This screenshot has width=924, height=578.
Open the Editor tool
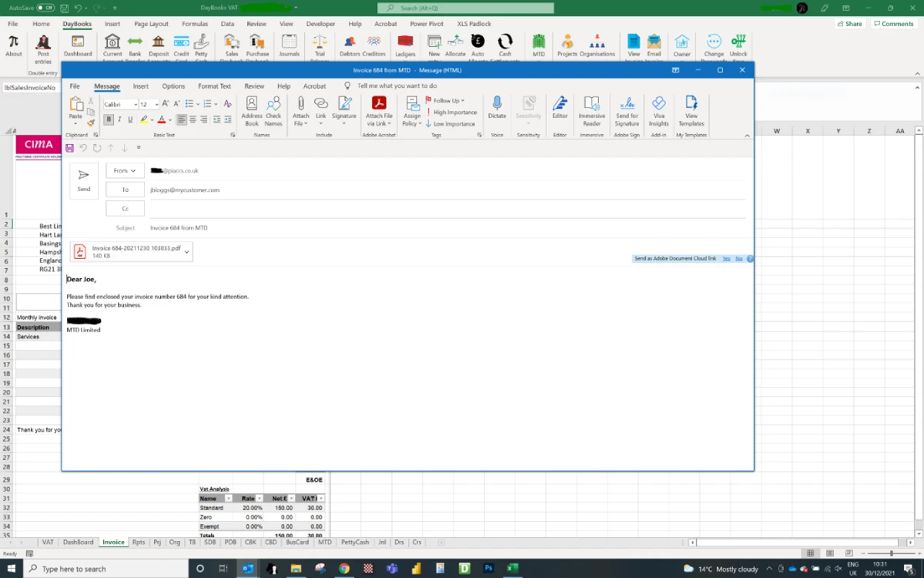pos(560,107)
